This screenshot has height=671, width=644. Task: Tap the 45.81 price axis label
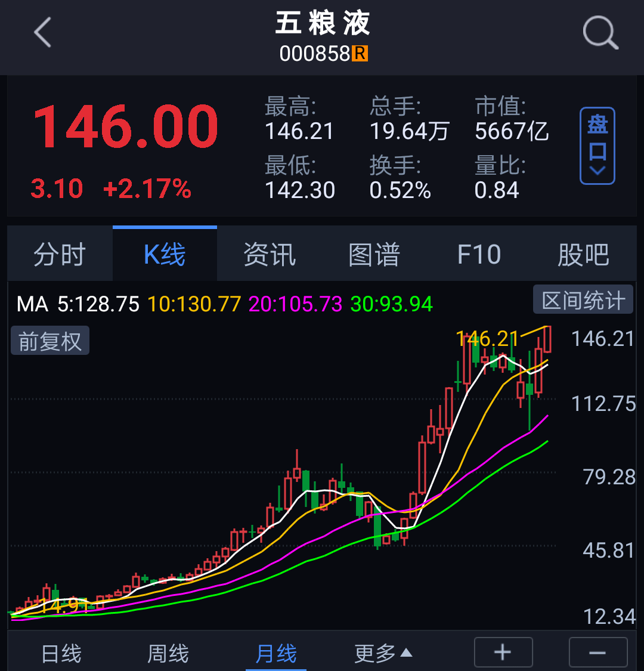click(x=608, y=550)
